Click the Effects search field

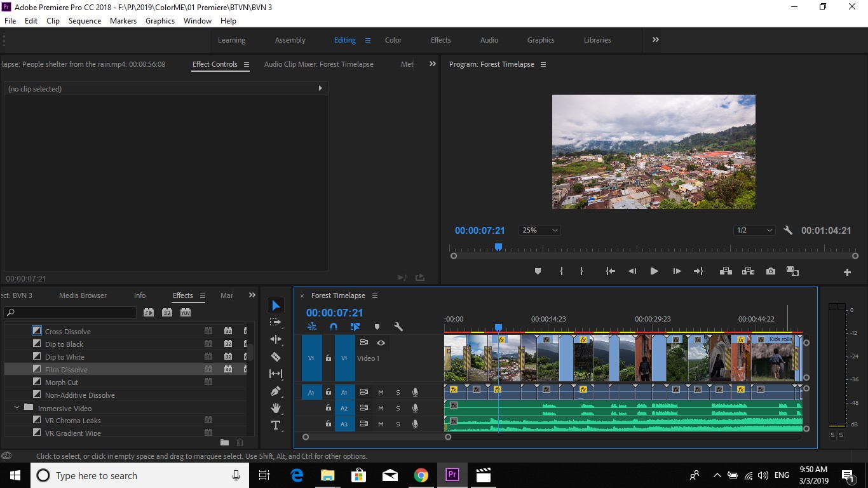(x=70, y=313)
